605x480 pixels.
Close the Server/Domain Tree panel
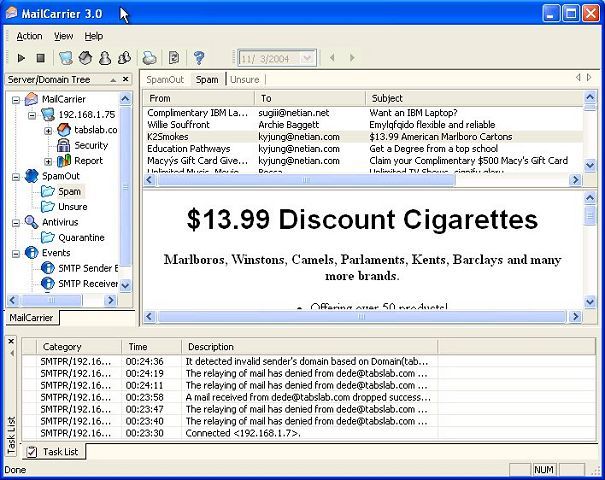pos(125,79)
